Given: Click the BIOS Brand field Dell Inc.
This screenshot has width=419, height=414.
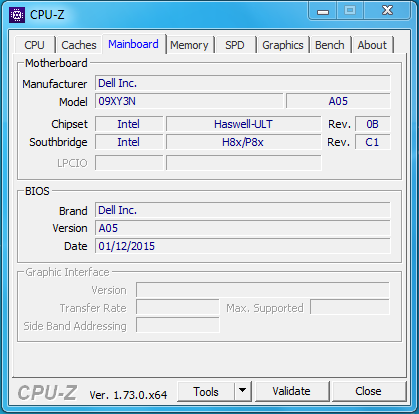Looking at the screenshot, I should pos(243,210).
